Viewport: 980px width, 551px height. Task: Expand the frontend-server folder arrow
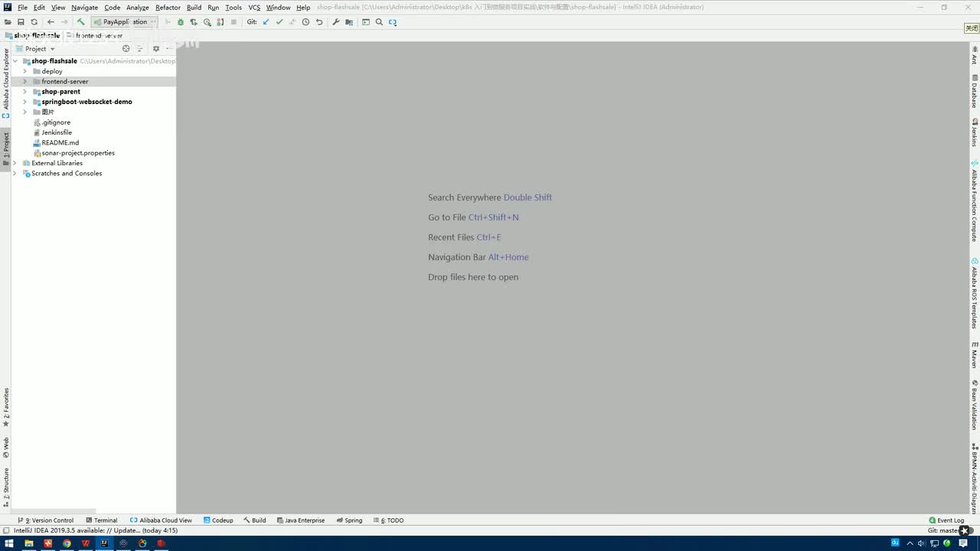[x=24, y=81]
